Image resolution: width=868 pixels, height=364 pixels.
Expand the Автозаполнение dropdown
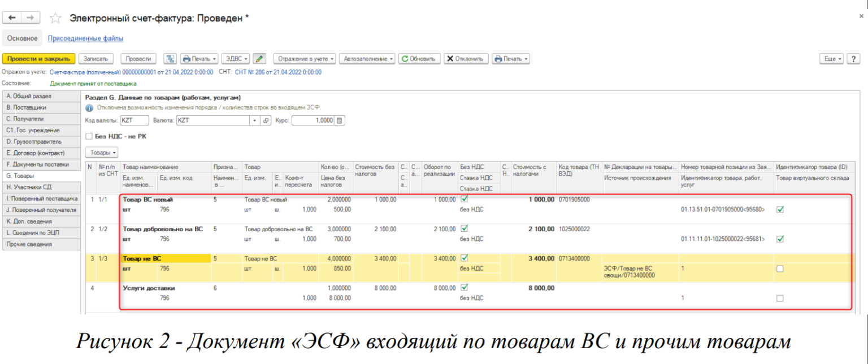(368, 59)
